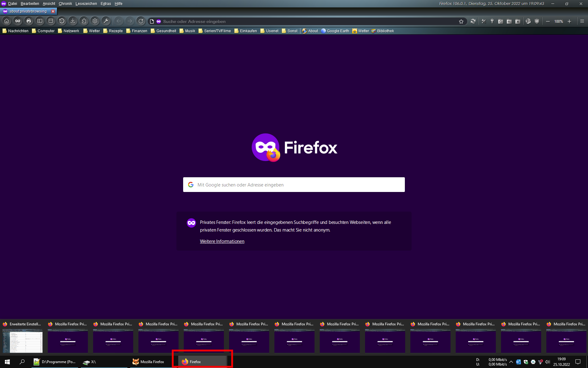This screenshot has width=588, height=368.
Task: Open the Lesezeichen menu
Action: pyautogui.click(x=86, y=4)
